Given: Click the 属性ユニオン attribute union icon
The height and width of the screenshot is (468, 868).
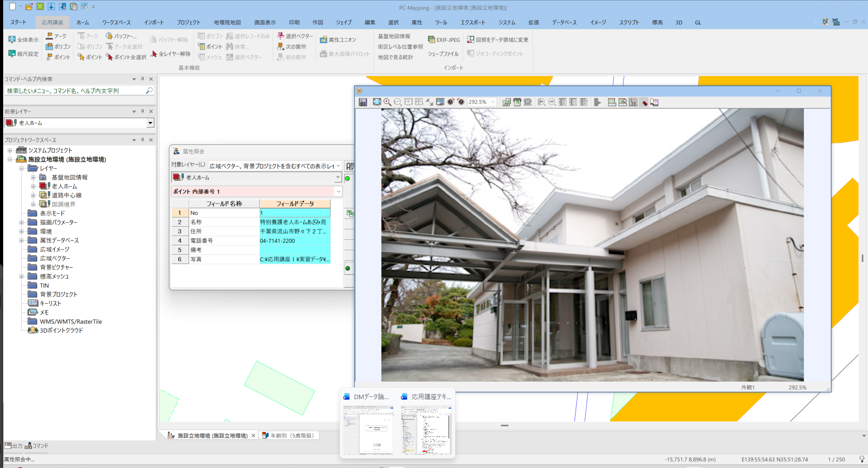Looking at the screenshot, I should pyautogui.click(x=323, y=40).
